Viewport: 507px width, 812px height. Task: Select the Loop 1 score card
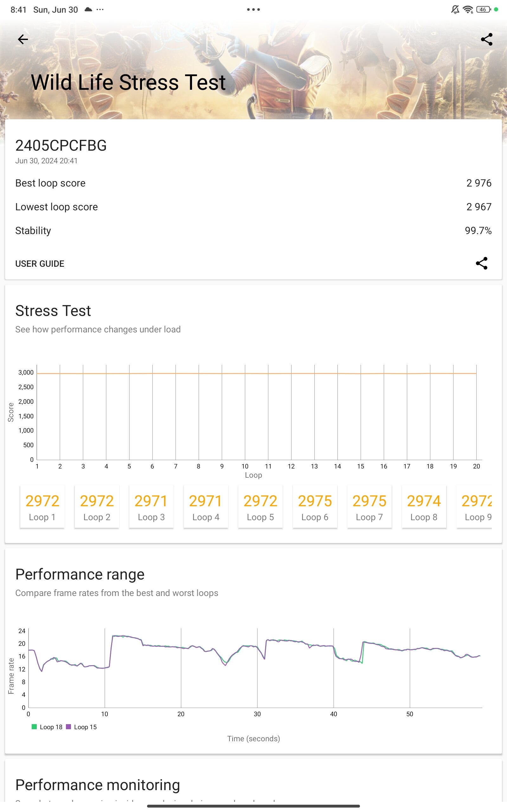(x=42, y=507)
